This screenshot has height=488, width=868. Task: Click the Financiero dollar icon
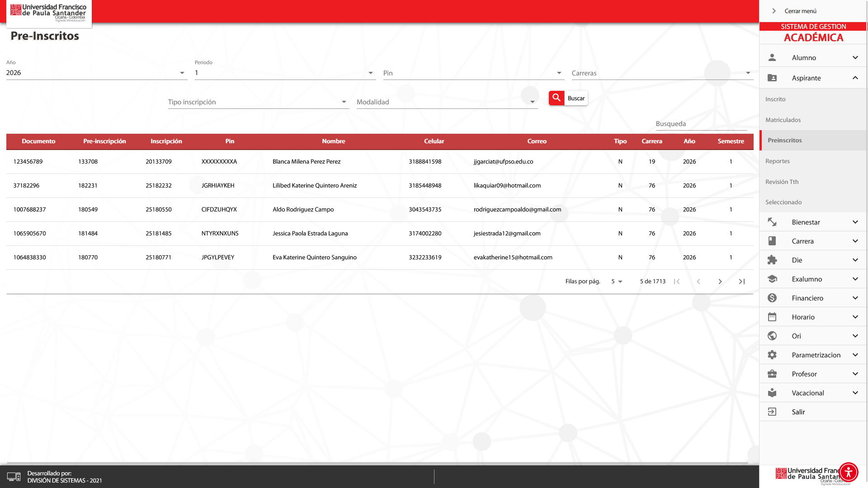[772, 298]
